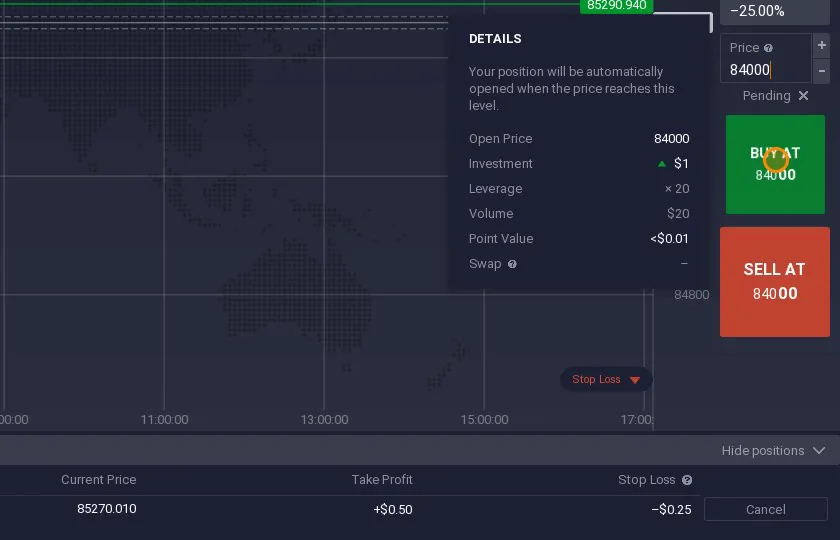Click the DETAILS heading

coord(495,39)
